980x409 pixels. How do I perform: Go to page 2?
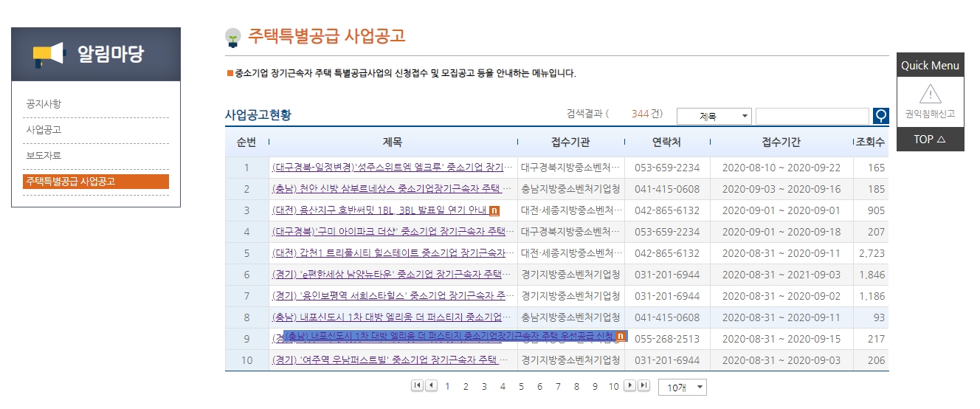[x=466, y=386]
